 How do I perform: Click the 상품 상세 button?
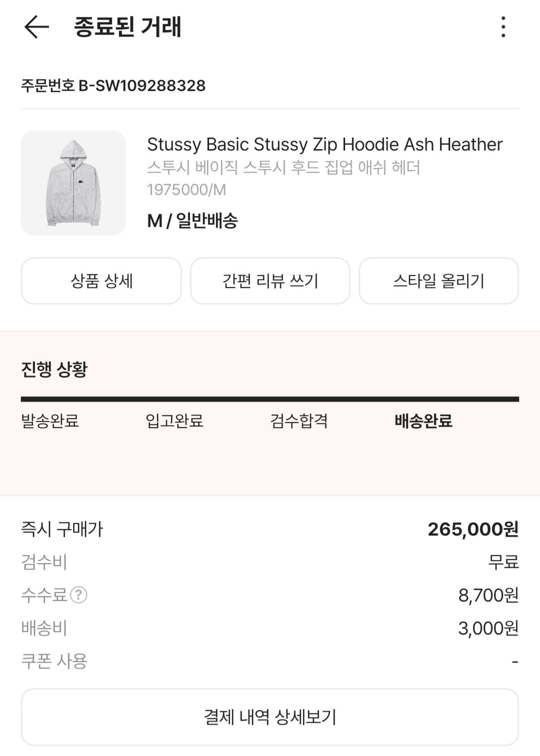tap(101, 281)
